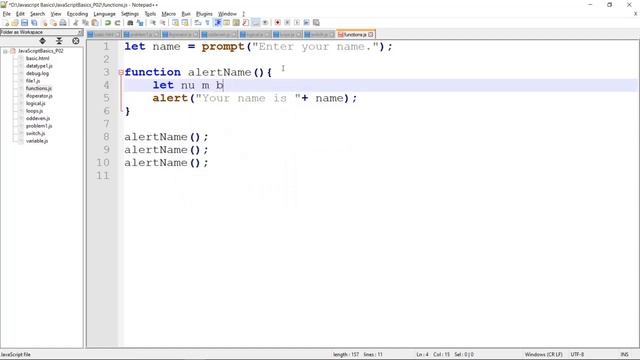The height and width of the screenshot is (360, 640).
Task: Click Locate Current File workspace icon
Action: (x=76, y=41)
